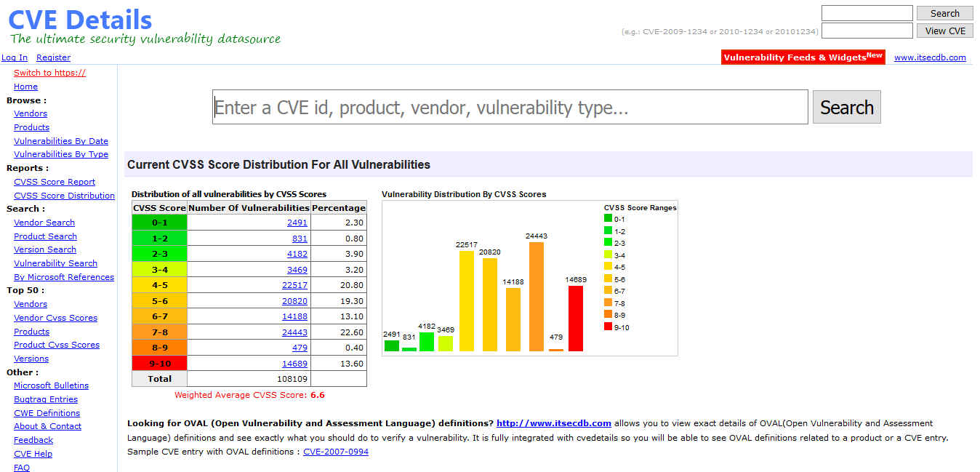Open www.itsecdb.com link in header

coord(930,57)
